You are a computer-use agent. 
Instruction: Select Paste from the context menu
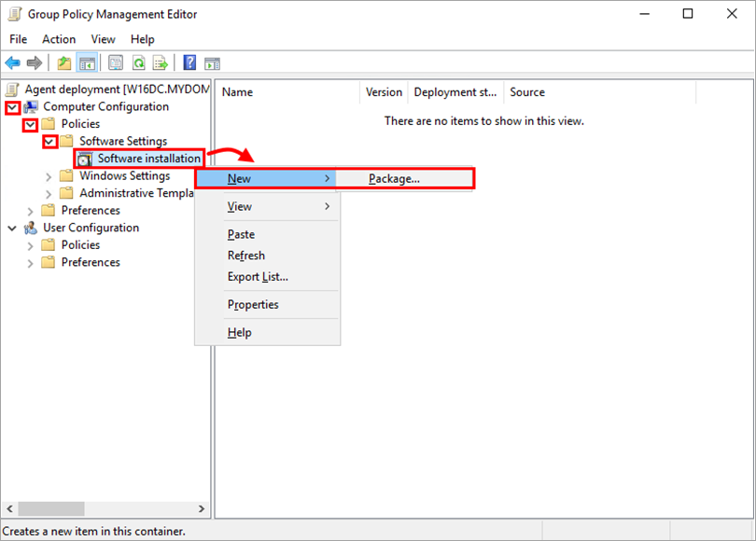(x=241, y=234)
